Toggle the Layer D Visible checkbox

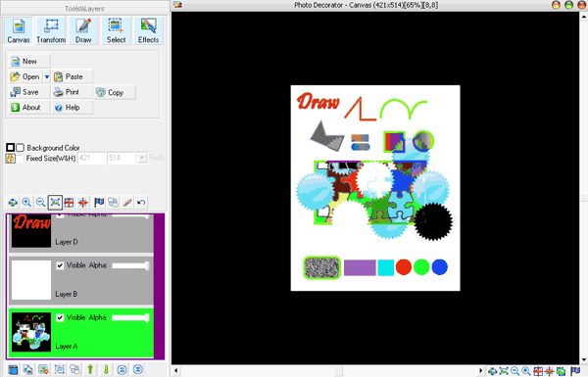[60, 215]
